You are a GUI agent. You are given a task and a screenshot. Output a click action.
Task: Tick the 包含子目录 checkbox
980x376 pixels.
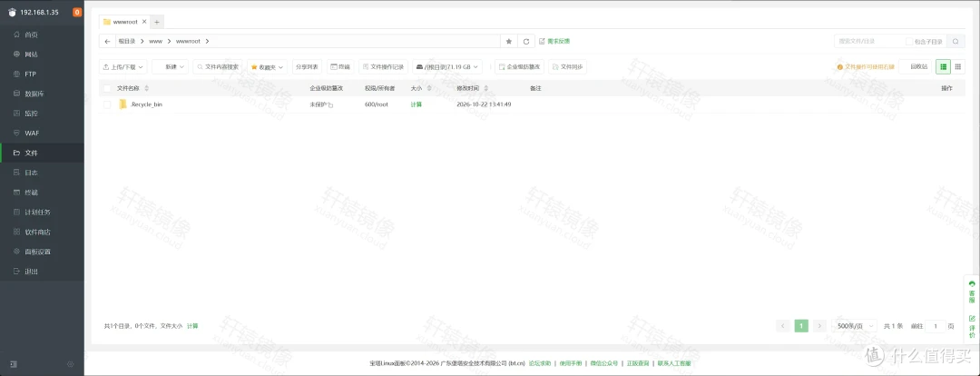pyautogui.click(x=909, y=41)
